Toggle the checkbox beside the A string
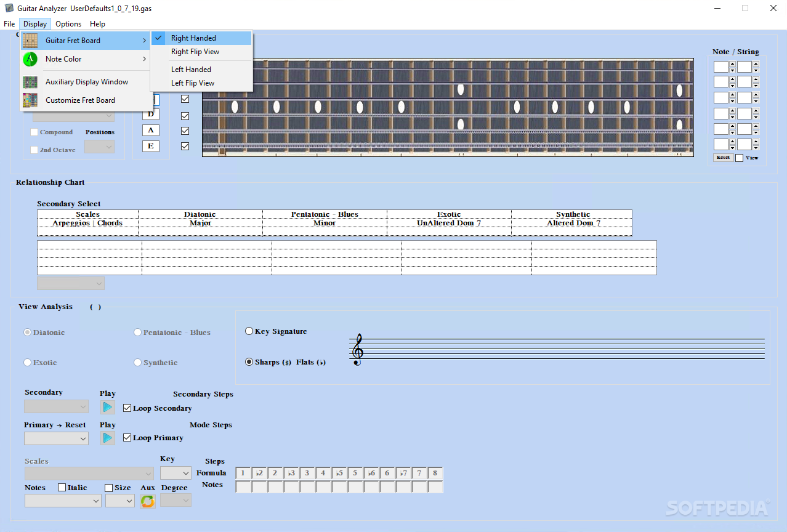The width and height of the screenshot is (787, 532). [185, 131]
